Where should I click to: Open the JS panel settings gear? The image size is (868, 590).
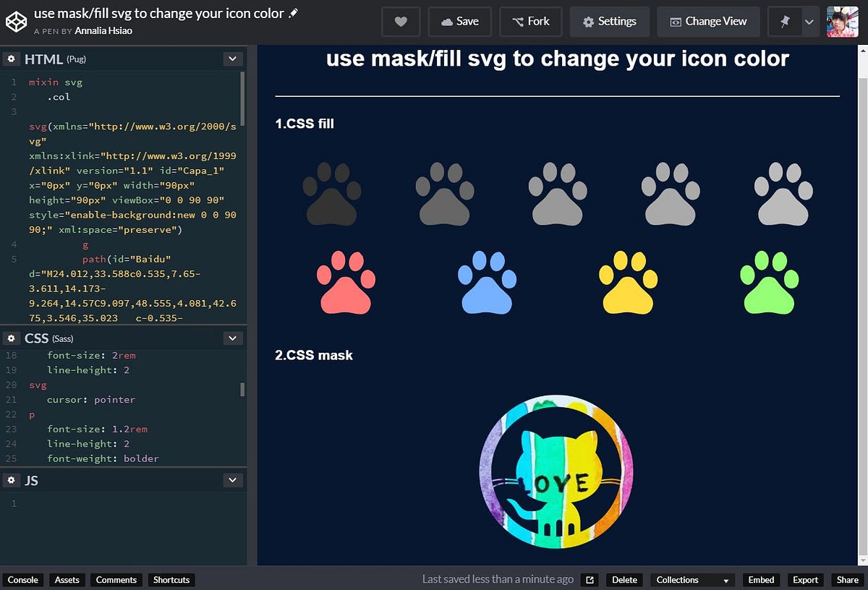(10, 479)
